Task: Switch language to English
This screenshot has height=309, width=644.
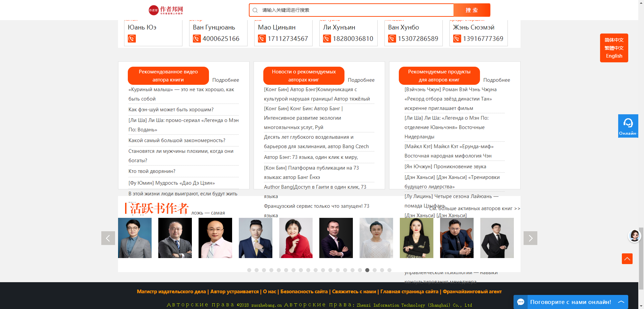Action: tap(614, 56)
